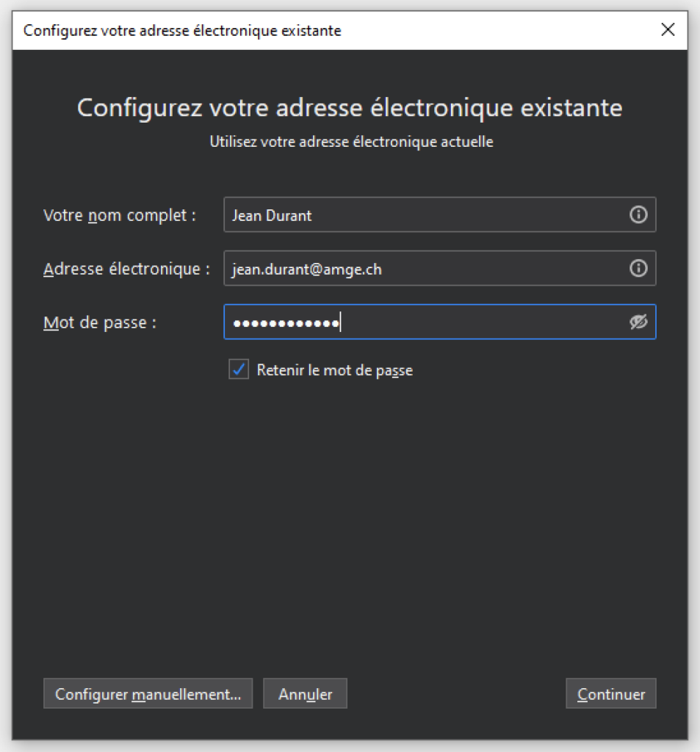Click the large 'Configurez votre adresse' heading

pyautogui.click(x=350, y=108)
